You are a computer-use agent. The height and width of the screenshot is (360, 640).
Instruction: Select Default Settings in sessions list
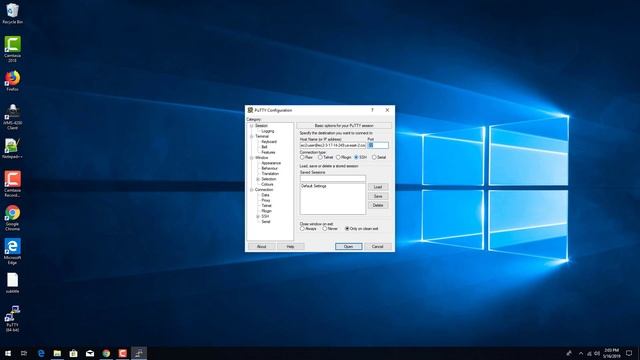click(313, 186)
